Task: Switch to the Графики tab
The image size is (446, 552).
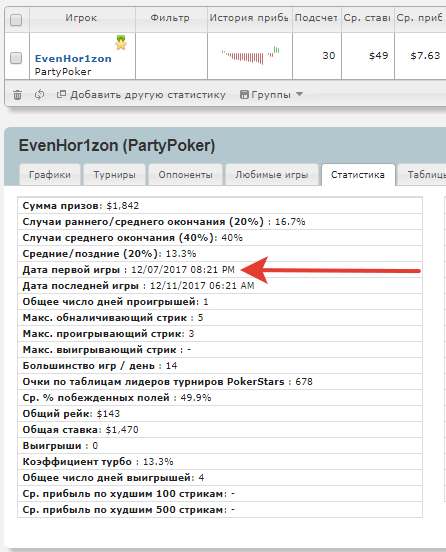Action: click(x=50, y=175)
